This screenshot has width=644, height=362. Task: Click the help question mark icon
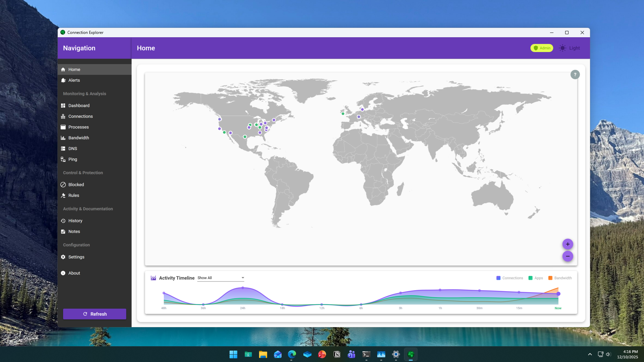[575, 74]
